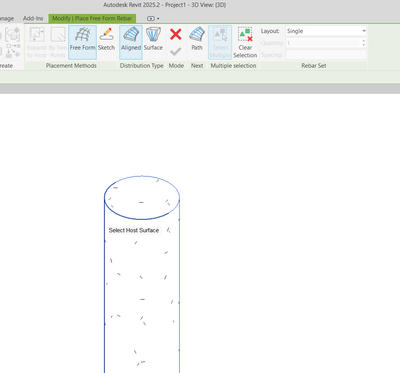Click the geometry join icon in the Create panel

(x=13, y=34)
